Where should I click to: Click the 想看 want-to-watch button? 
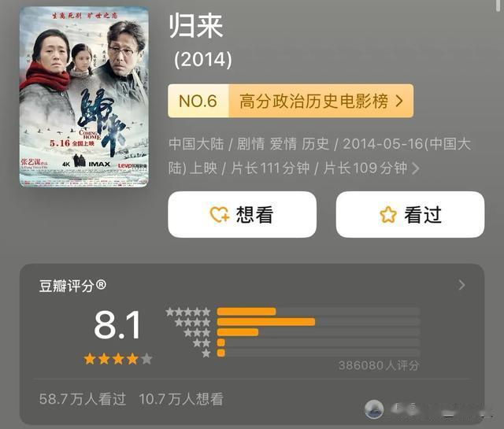click(242, 214)
